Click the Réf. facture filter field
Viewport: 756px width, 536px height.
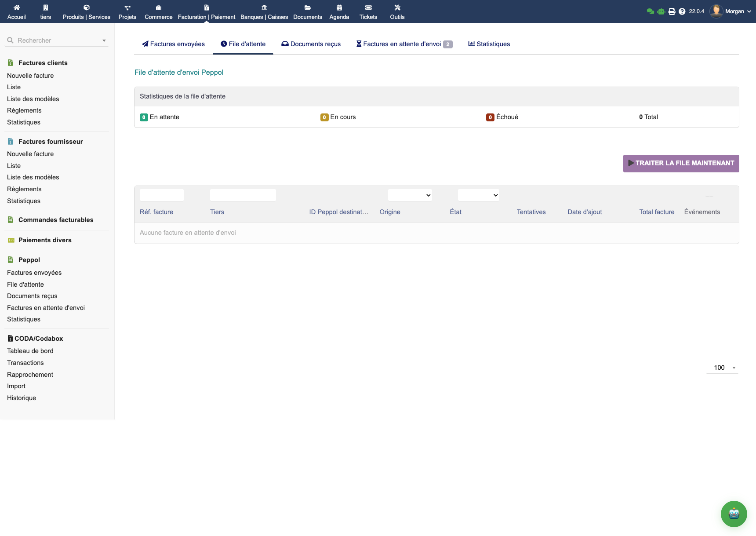pyautogui.click(x=162, y=195)
